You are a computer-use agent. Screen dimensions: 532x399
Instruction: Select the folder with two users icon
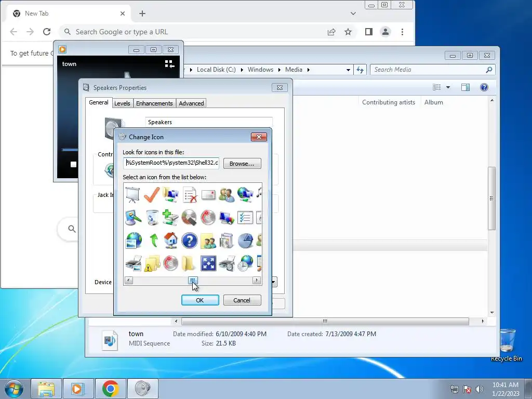[x=208, y=241]
